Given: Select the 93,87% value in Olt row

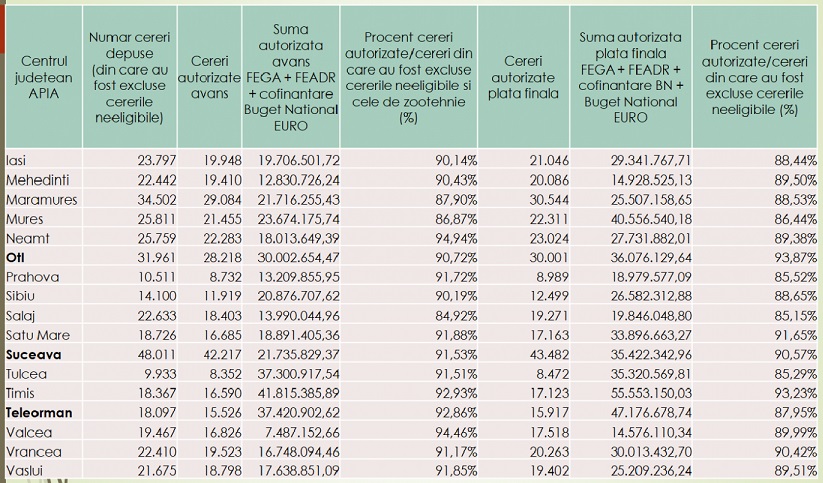Looking at the screenshot, I should click(x=796, y=258).
